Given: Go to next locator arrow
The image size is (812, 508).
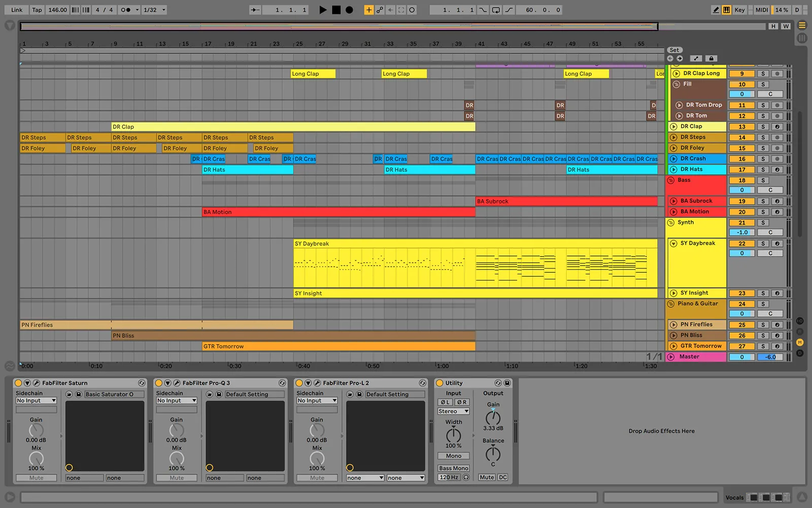Looking at the screenshot, I should [680, 58].
